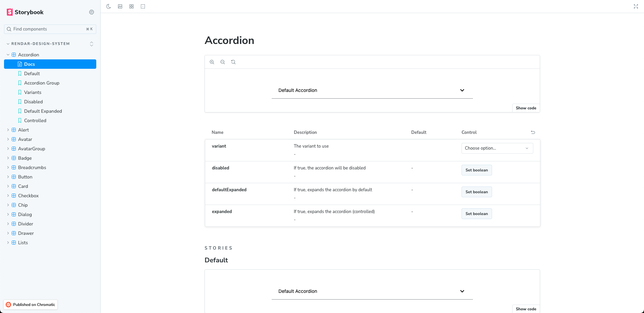
Task: Click the Accordion page heading
Action: pyautogui.click(x=229, y=40)
